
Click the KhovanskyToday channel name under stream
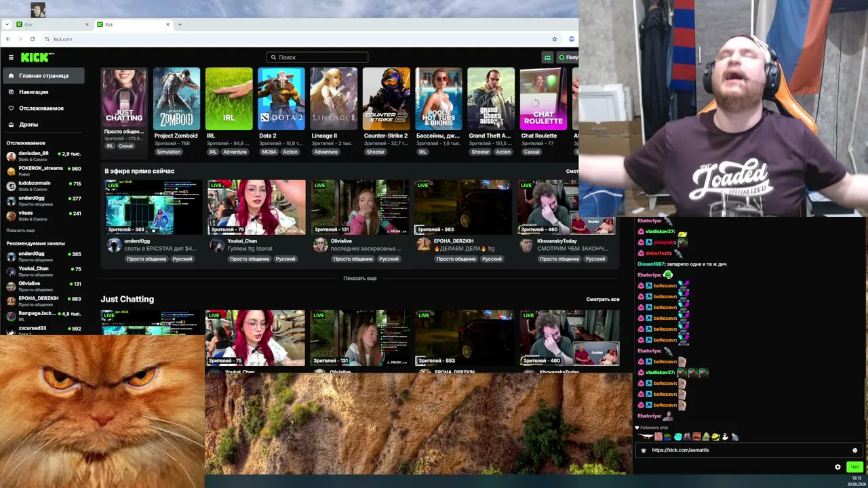click(557, 241)
